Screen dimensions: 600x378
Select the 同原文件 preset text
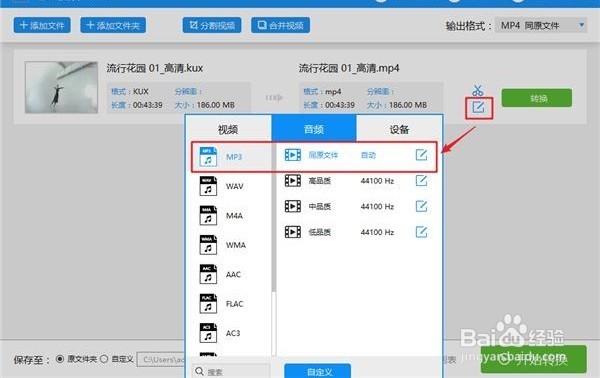click(x=323, y=155)
